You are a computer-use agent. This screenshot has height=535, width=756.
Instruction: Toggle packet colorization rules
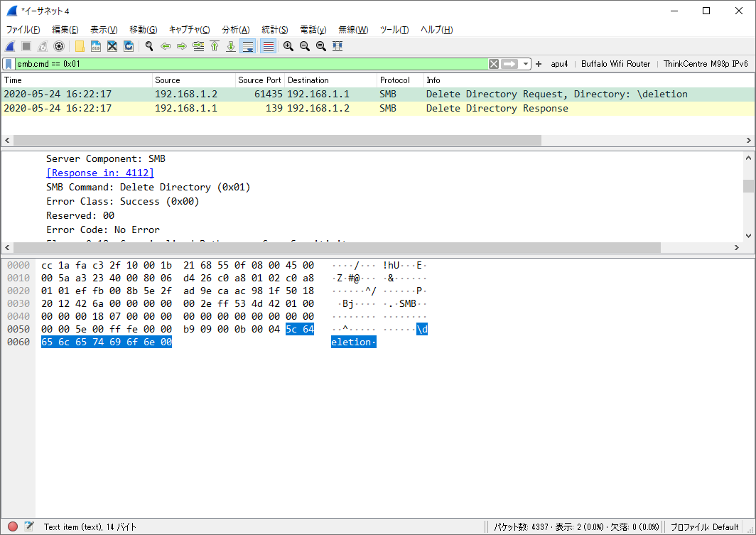coord(268,46)
